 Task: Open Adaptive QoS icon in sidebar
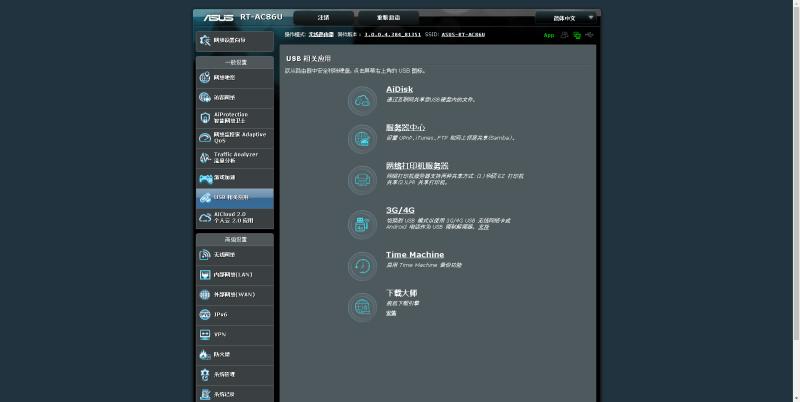(205, 138)
